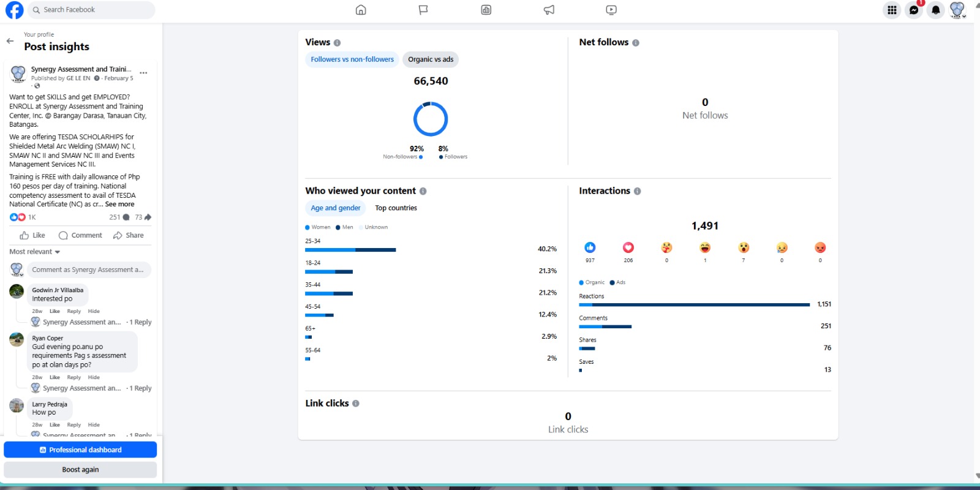Click the Sad reaction icon
The height and width of the screenshot is (490, 980).
tap(782, 247)
